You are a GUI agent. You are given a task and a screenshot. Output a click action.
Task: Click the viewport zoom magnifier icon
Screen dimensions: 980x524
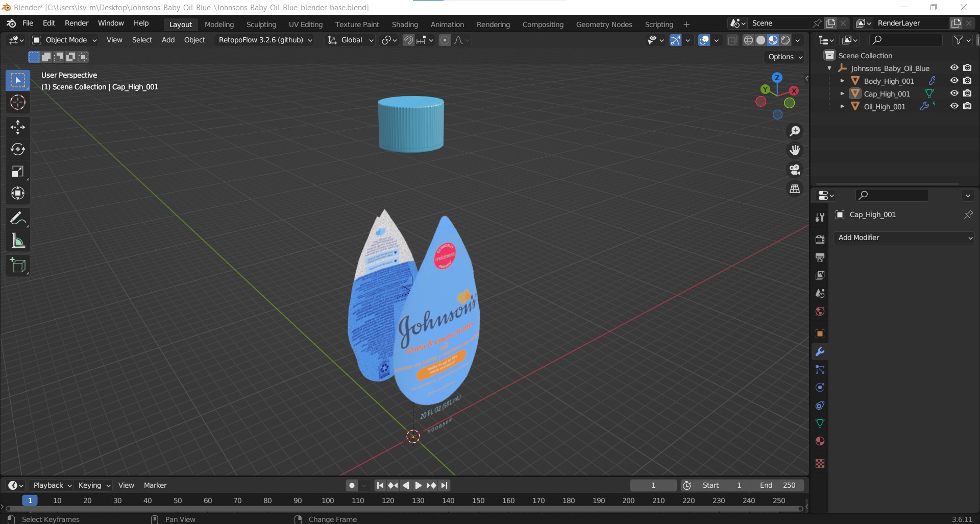click(795, 131)
